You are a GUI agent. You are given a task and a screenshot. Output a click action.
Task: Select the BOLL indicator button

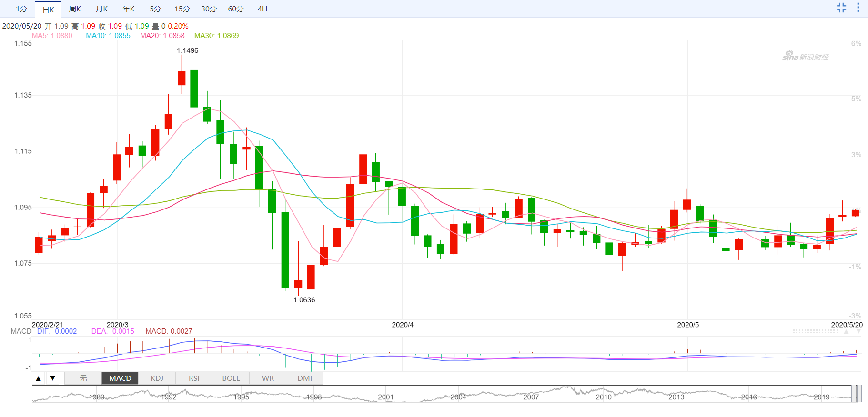click(x=231, y=378)
